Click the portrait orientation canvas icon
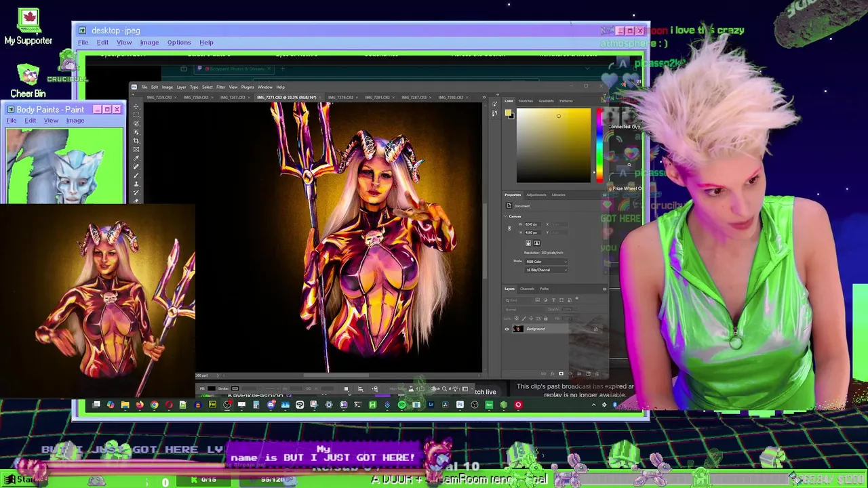Image resolution: width=868 pixels, height=488 pixels. [528, 243]
